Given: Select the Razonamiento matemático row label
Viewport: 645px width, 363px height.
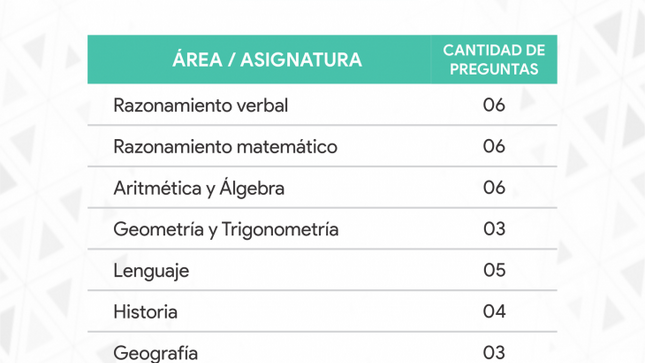Looking at the screenshot, I should [x=225, y=147].
